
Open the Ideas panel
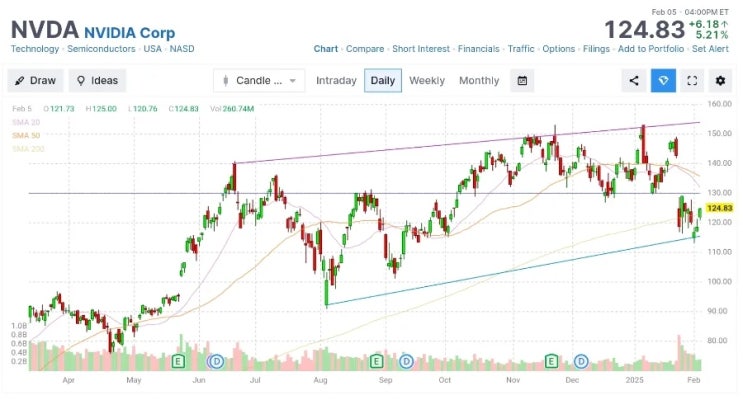click(x=97, y=81)
